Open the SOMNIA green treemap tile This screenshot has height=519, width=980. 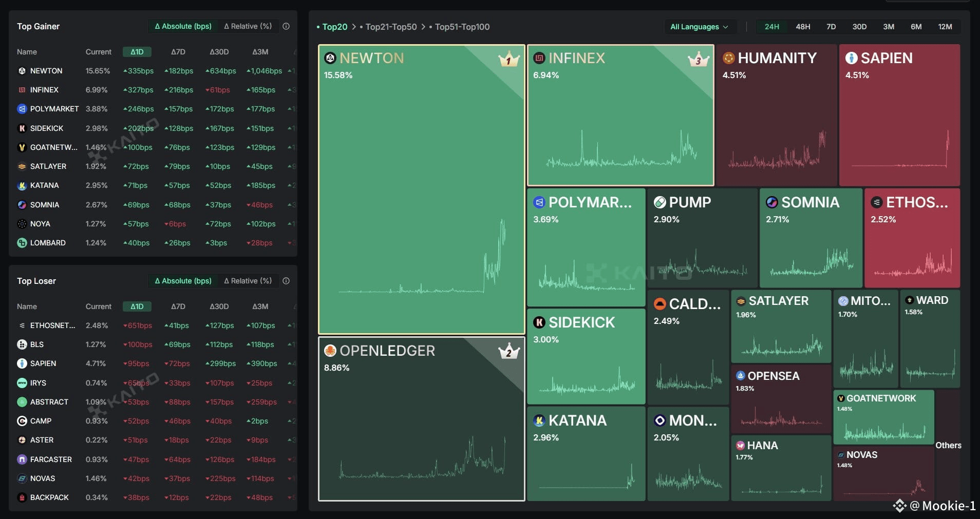click(811, 238)
